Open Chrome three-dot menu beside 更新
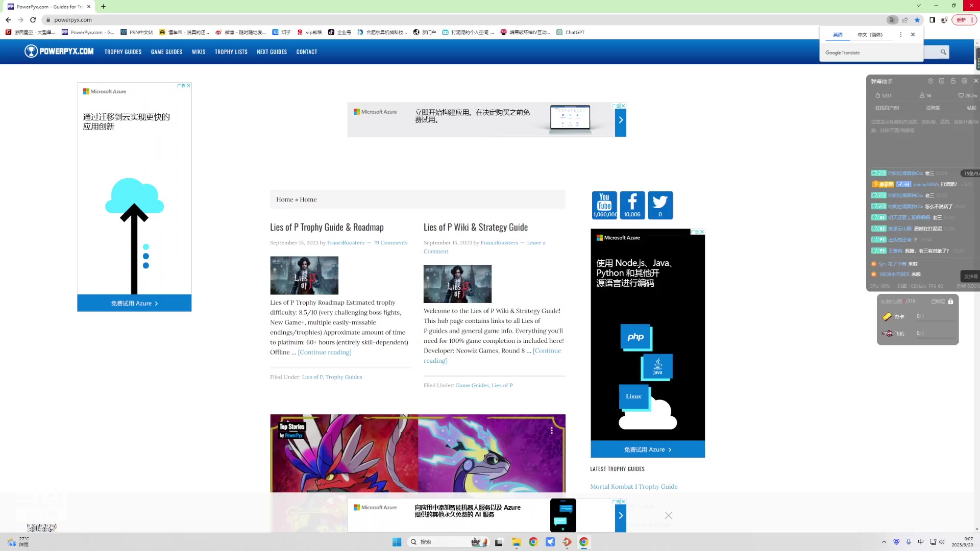The width and height of the screenshot is (980, 551). point(972,20)
